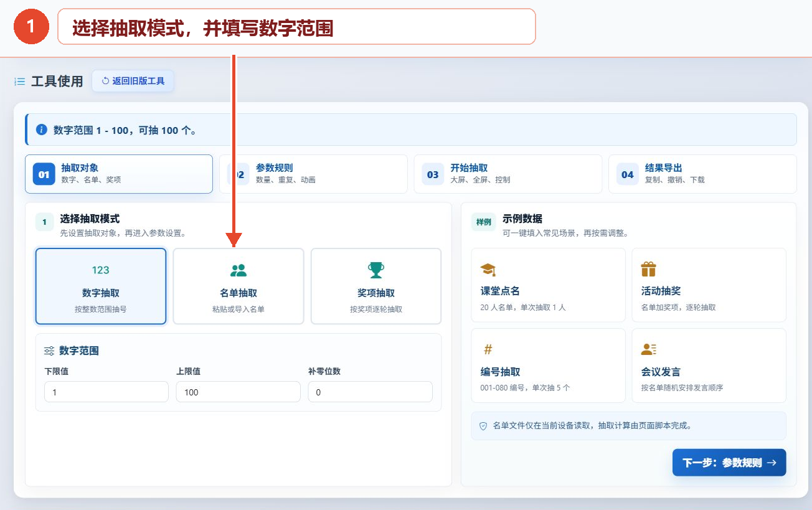The width and height of the screenshot is (812, 510).
Task: Fill sample data with 课堂点名 card
Action: pos(548,285)
